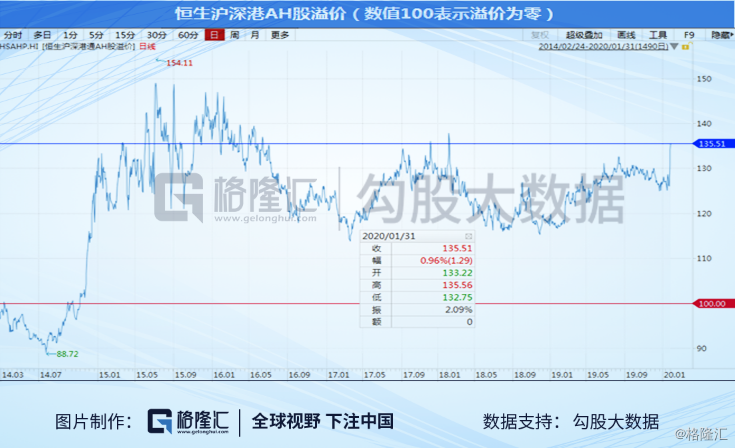Switch to 周 weekly chart period
Image resolution: width=735 pixels, height=448 pixels.
(x=234, y=35)
